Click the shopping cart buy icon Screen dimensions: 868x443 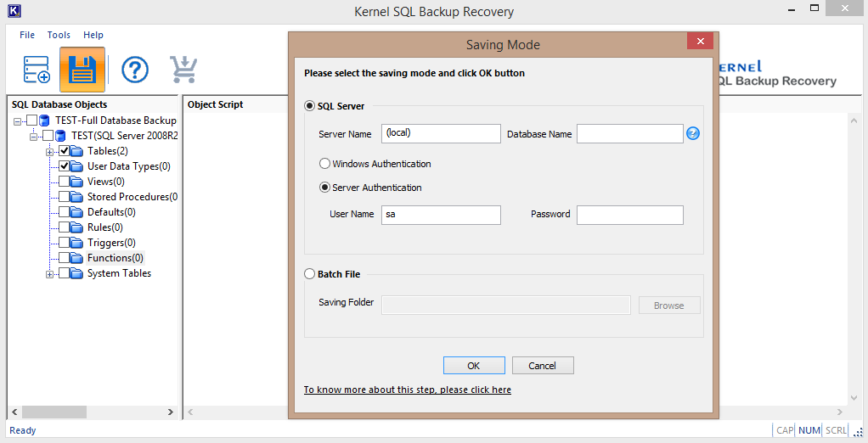(x=183, y=70)
